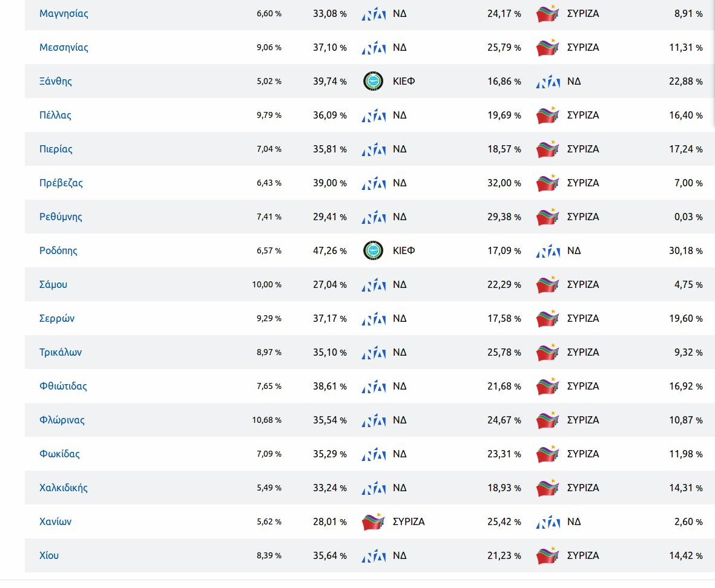Select the Σερρών district link
Screen dimensions: 715x588
(57, 318)
